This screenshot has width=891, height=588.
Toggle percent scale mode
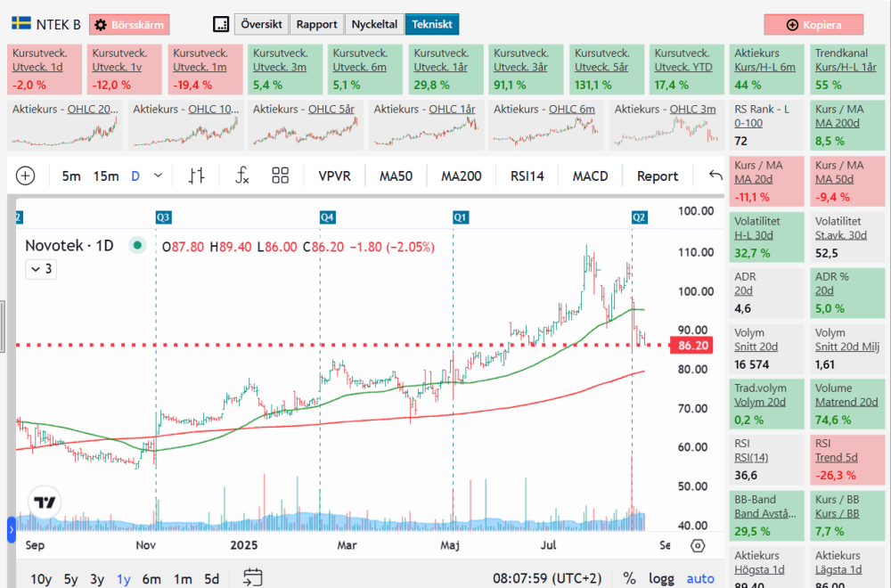tap(629, 578)
